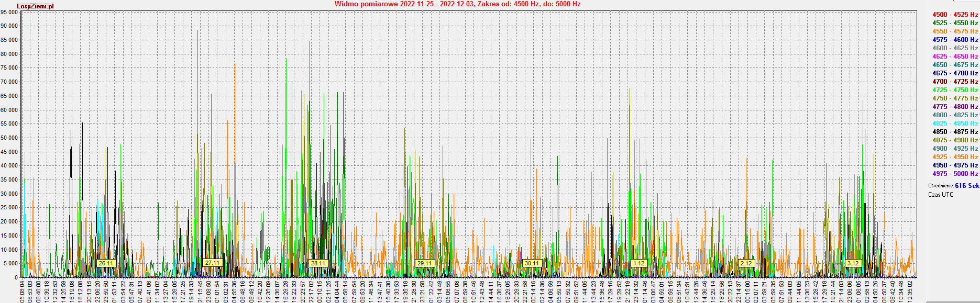Choose the blue 4575 - 4600 Hz legend entry
This screenshot has height=303, width=980.
pyautogui.click(x=954, y=40)
